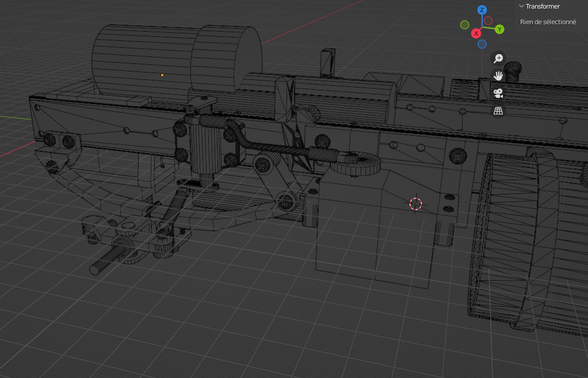The width and height of the screenshot is (588, 378).
Task: Click the red-white 3D cursor in the viewport
Action: [415, 204]
